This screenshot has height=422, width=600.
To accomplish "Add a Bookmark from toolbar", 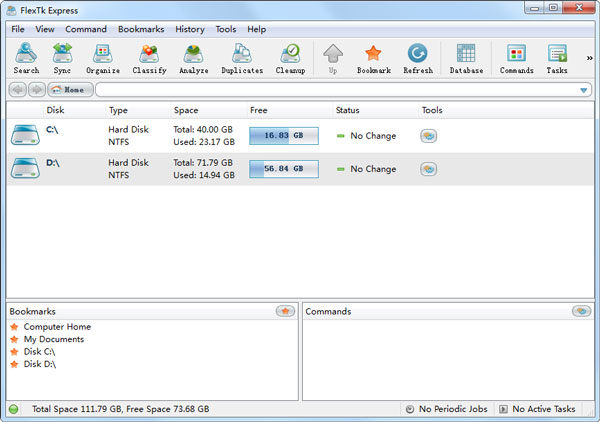I will [373, 59].
